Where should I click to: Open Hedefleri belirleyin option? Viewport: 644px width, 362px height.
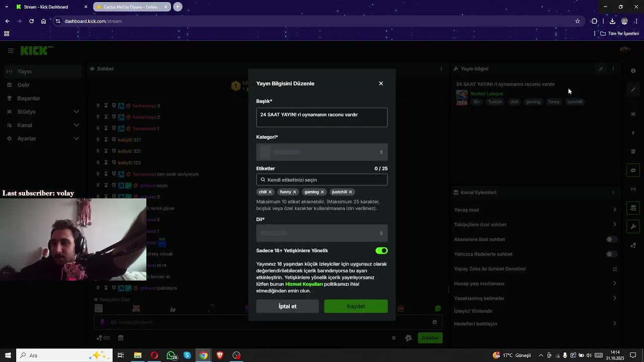pos(535,324)
